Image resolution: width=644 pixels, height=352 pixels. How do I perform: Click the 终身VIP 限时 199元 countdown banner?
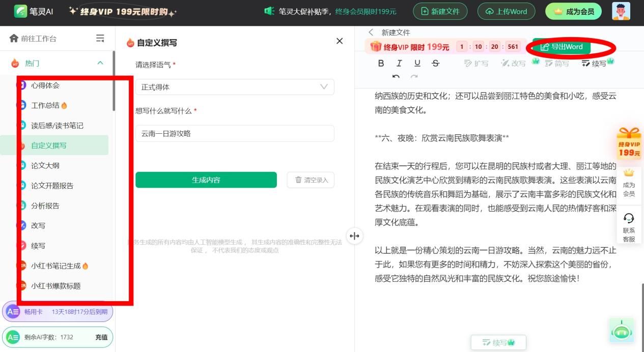tap(444, 47)
